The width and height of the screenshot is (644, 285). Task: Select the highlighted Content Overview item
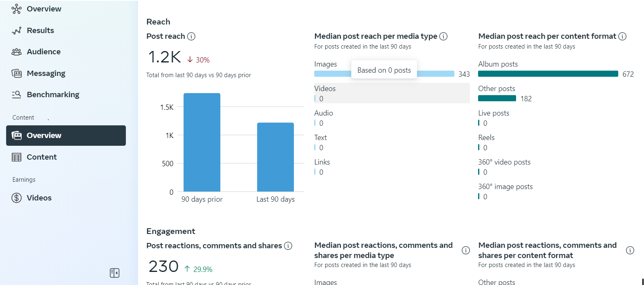pos(66,136)
